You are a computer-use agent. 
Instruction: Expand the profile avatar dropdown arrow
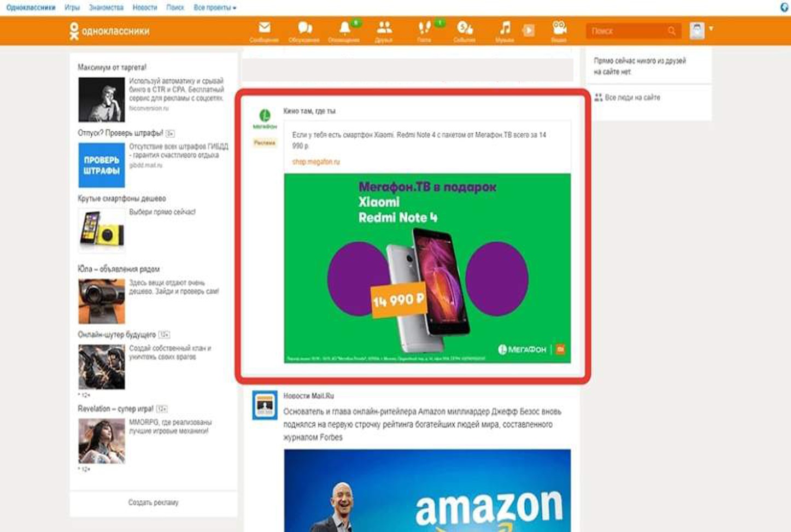(x=711, y=28)
